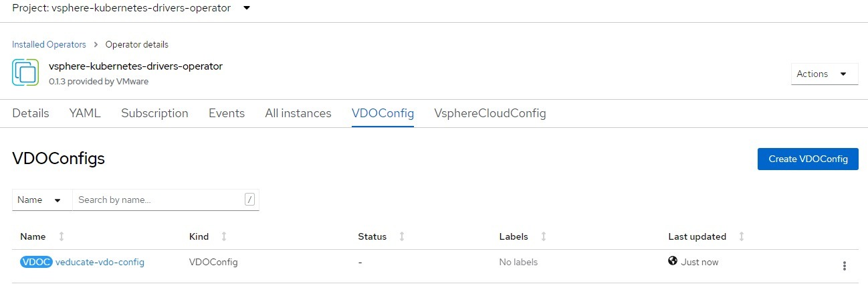Switch to the YAML tab
868x292 pixels.
pos(85,113)
